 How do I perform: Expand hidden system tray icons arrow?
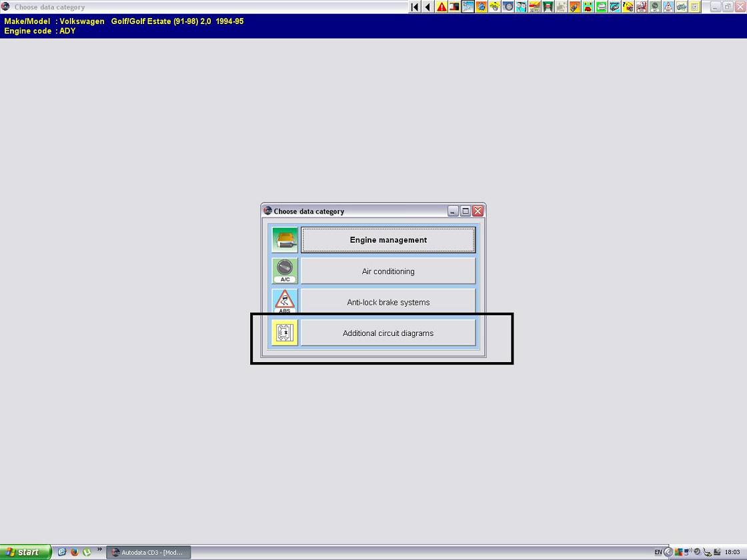668,552
